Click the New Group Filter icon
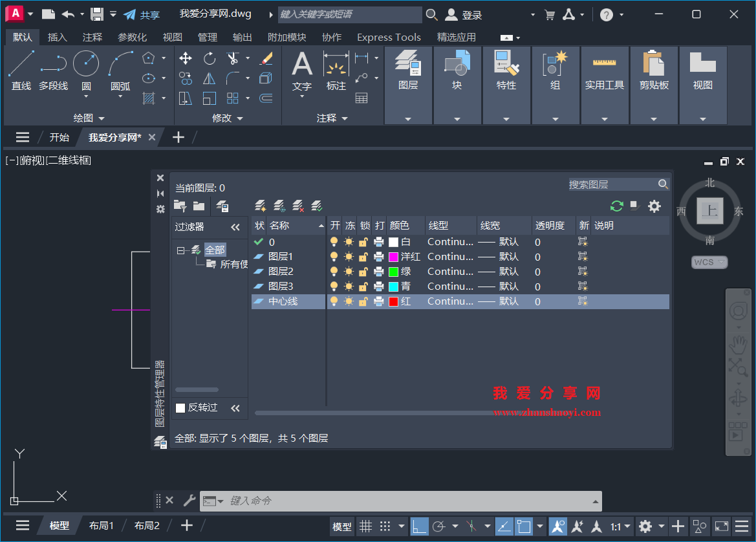The image size is (756, 542). point(199,206)
